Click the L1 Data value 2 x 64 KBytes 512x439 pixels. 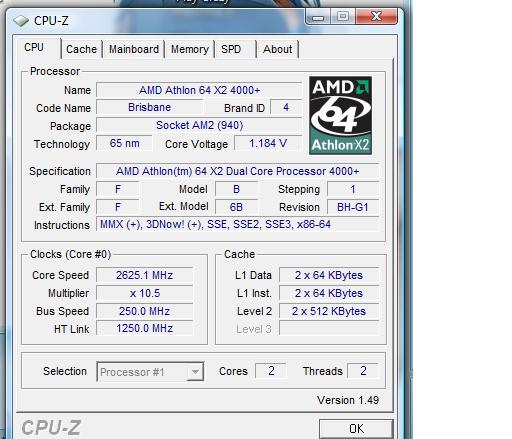(x=329, y=275)
